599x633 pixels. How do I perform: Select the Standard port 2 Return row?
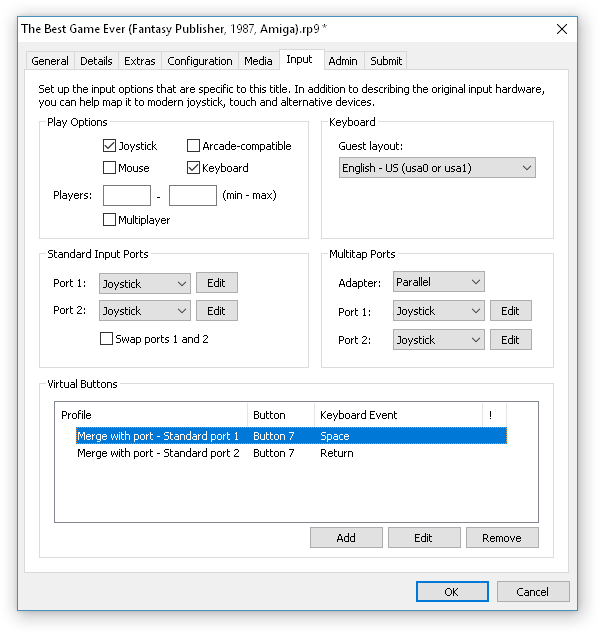[291, 453]
